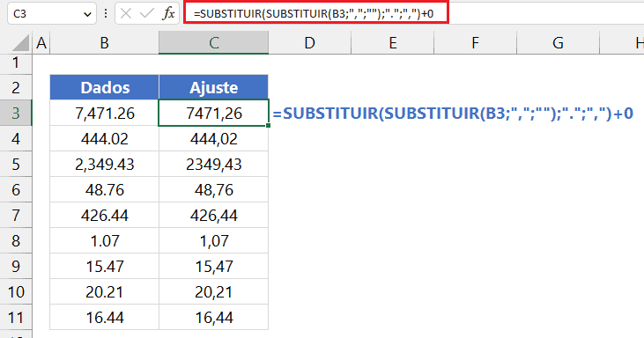
Task: Select column F header
Action: (x=475, y=42)
